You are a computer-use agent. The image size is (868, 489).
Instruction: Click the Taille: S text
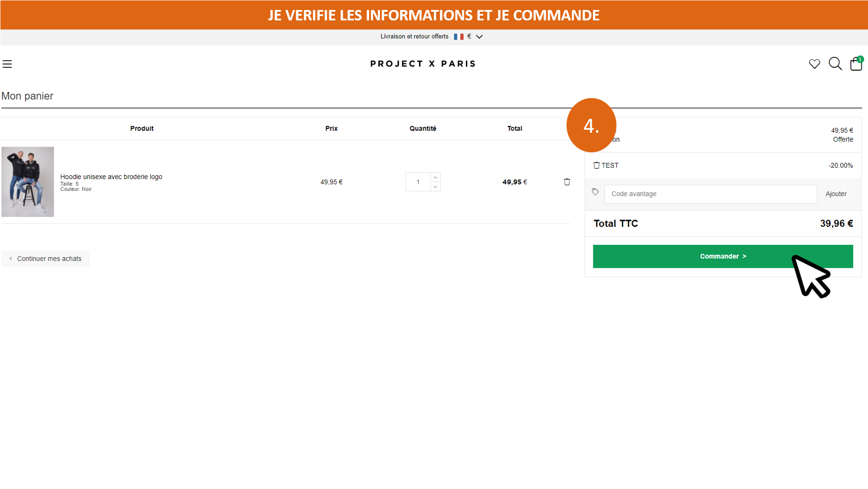pyautogui.click(x=69, y=184)
